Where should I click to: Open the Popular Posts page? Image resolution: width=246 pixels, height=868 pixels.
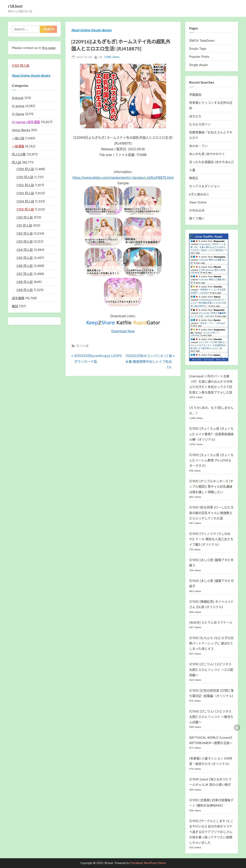pos(199,57)
